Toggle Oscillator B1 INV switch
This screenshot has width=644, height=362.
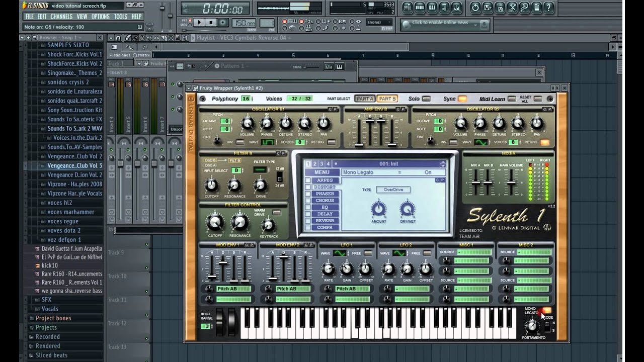pos(240,142)
